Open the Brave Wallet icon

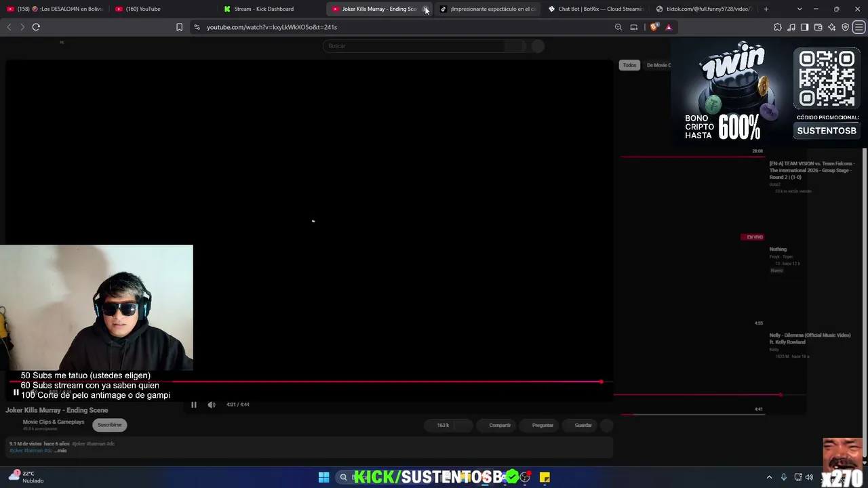[818, 27]
